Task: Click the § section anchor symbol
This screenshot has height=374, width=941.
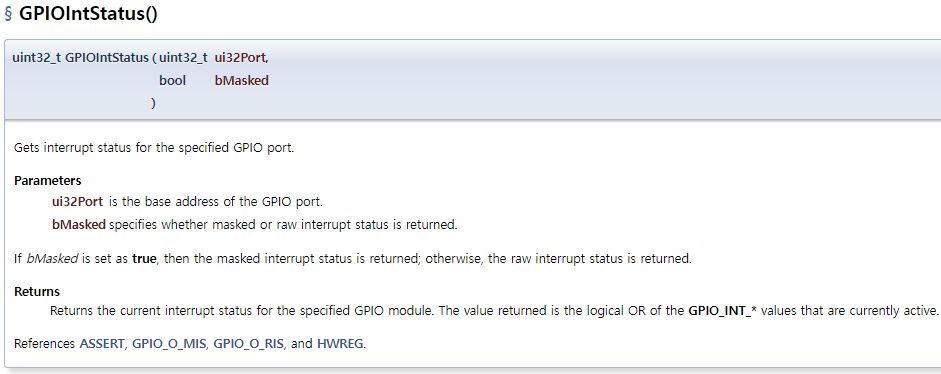Action: [8, 14]
